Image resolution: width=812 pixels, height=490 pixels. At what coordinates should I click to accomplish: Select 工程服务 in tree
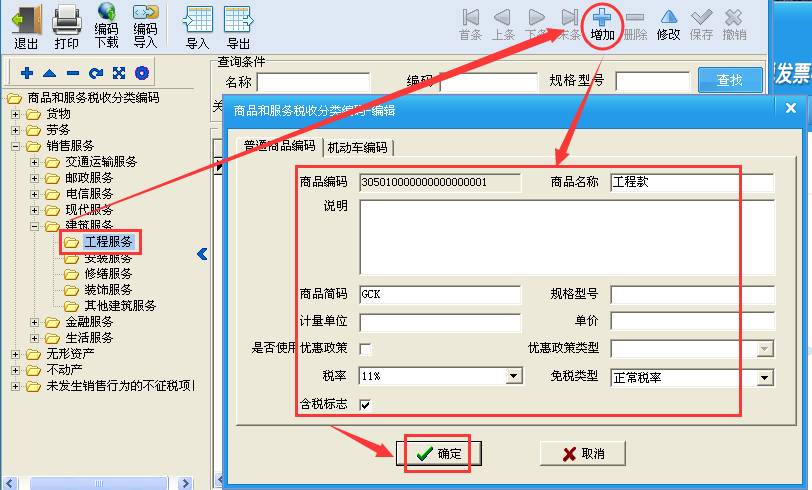[x=108, y=242]
